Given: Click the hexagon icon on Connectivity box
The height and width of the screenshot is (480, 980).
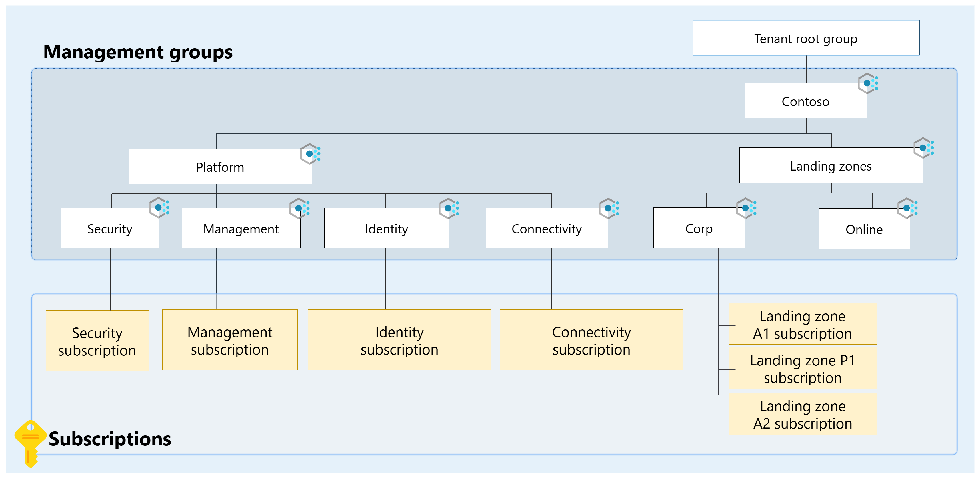Looking at the screenshot, I should (608, 208).
